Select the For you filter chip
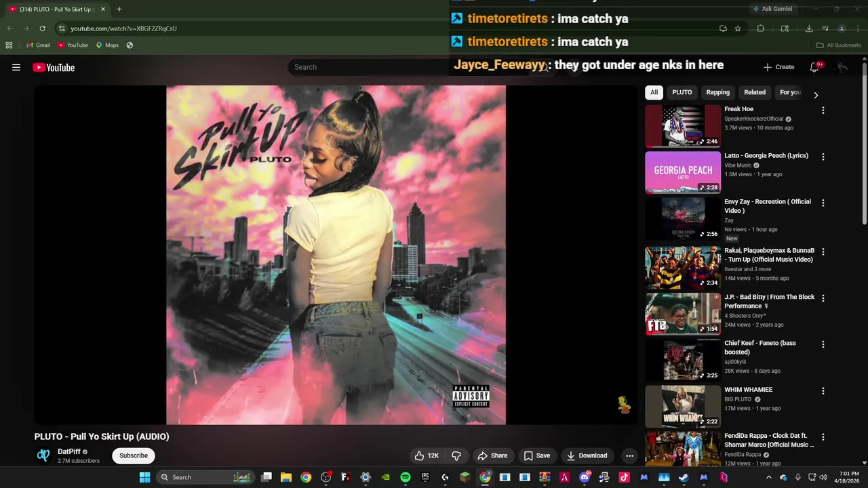Image resolution: width=868 pixels, height=488 pixels. pyautogui.click(x=790, y=92)
